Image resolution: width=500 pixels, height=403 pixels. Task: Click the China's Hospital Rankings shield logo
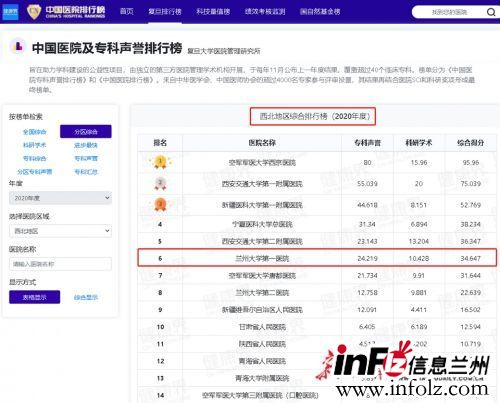[34, 12]
